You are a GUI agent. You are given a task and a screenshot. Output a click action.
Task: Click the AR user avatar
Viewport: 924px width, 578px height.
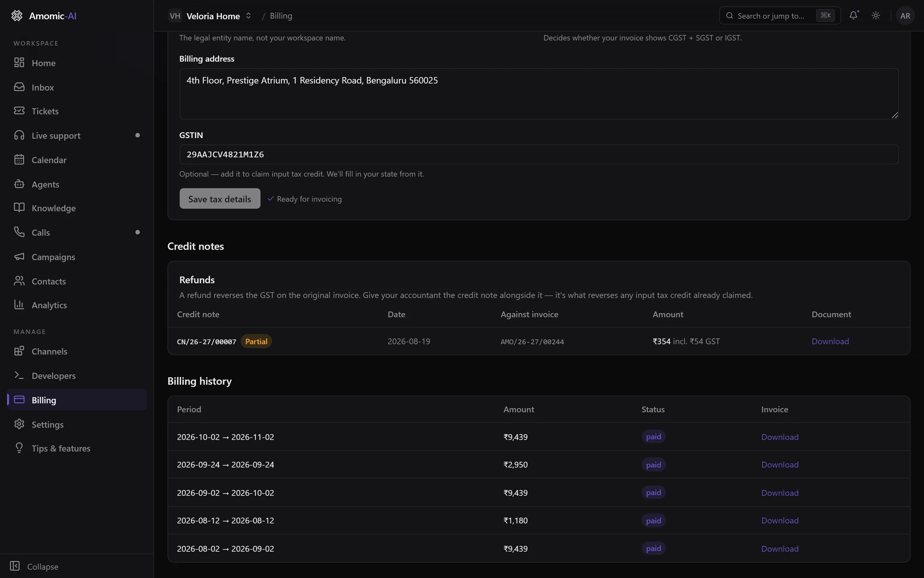(x=905, y=15)
